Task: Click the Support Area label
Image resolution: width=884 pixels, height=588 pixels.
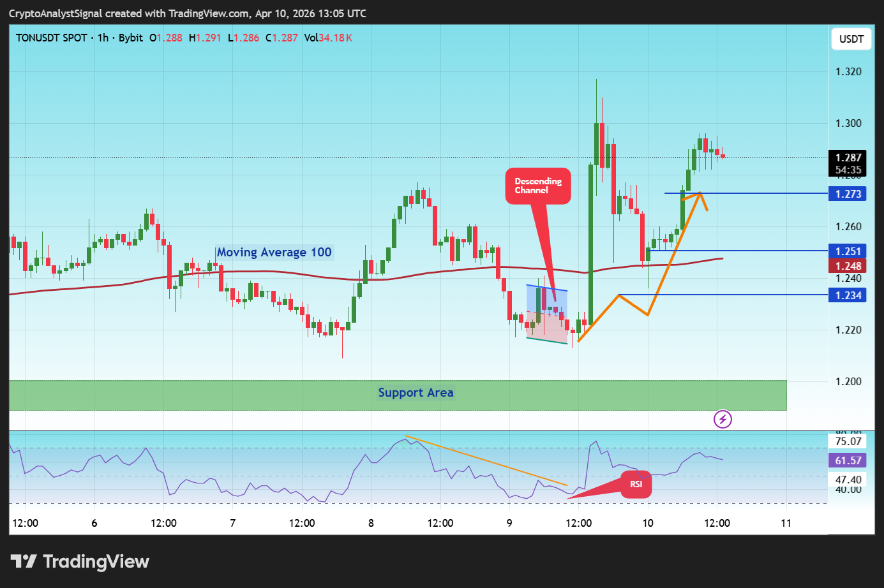Action: (416, 393)
